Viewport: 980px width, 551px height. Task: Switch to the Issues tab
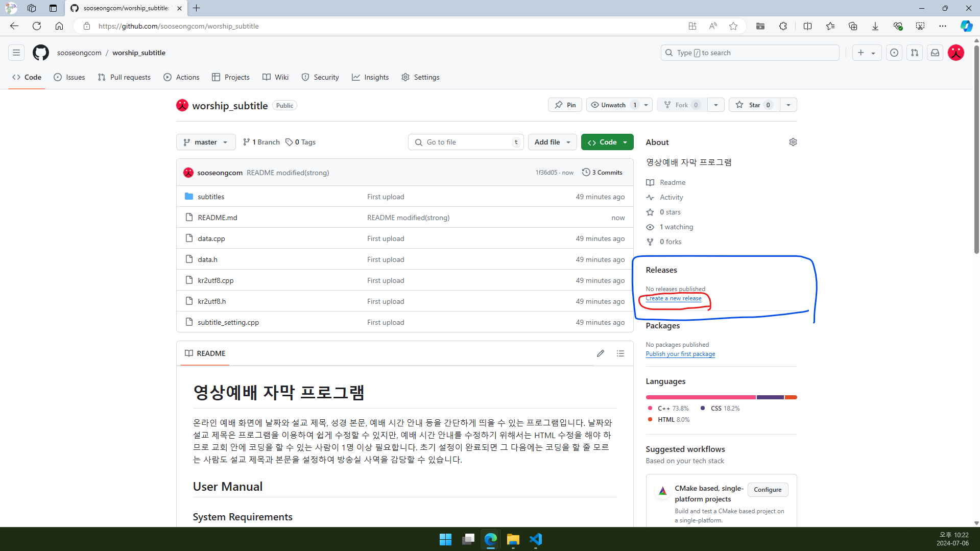tap(69, 77)
